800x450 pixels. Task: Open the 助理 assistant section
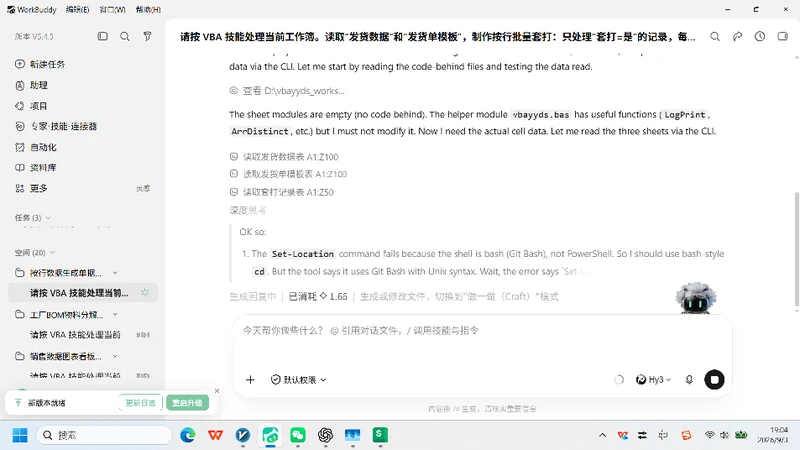click(32, 85)
